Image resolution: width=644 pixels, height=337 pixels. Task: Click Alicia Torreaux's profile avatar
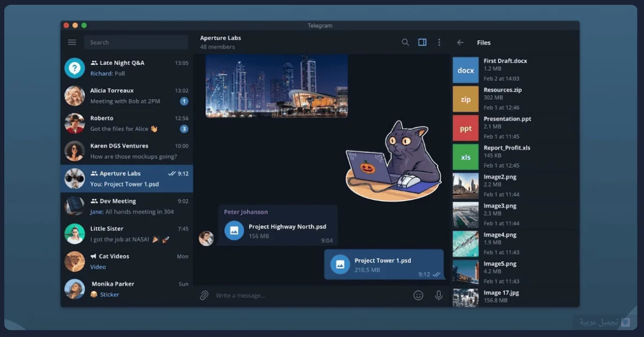75,96
